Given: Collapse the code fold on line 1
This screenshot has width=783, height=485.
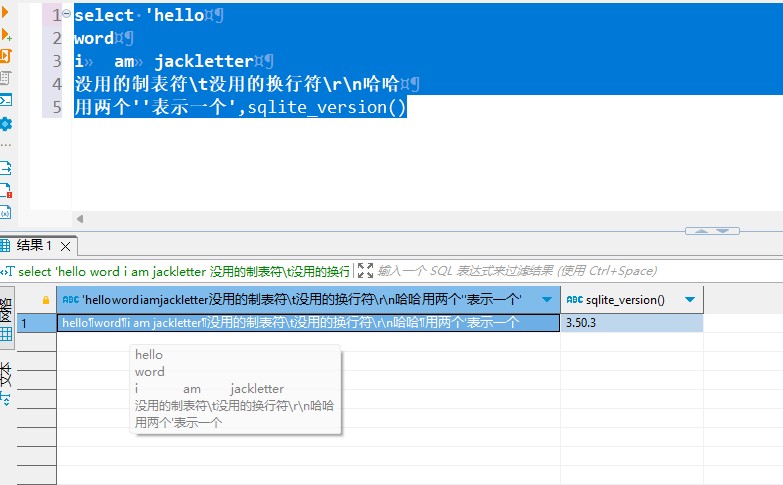Looking at the screenshot, I should [x=66, y=13].
